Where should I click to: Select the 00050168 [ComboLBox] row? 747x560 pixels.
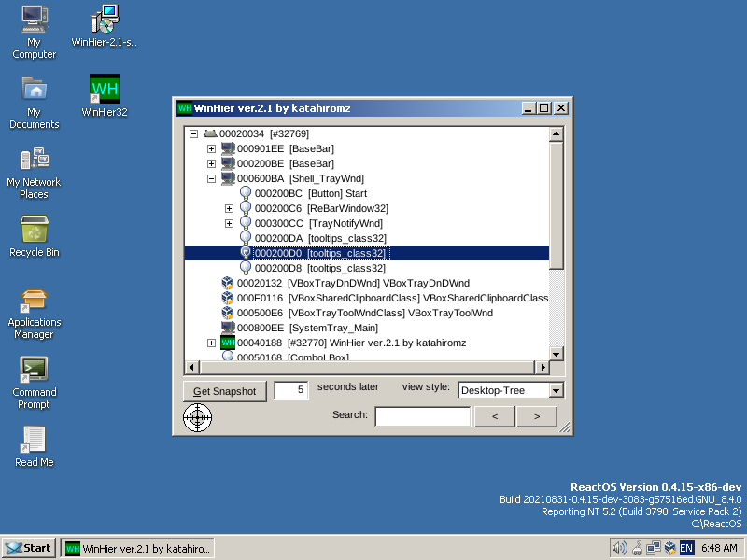click(x=367, y=357)
